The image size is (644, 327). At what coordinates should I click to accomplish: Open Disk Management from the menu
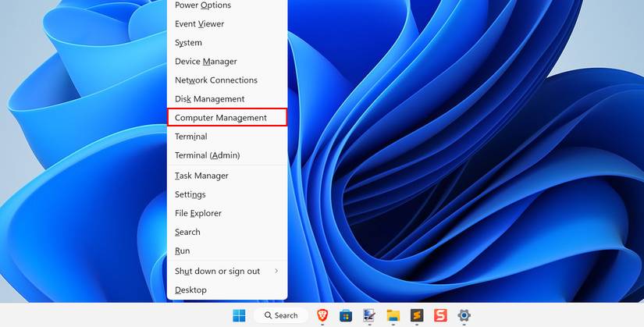pyautogui.click(x=227, y=99)
